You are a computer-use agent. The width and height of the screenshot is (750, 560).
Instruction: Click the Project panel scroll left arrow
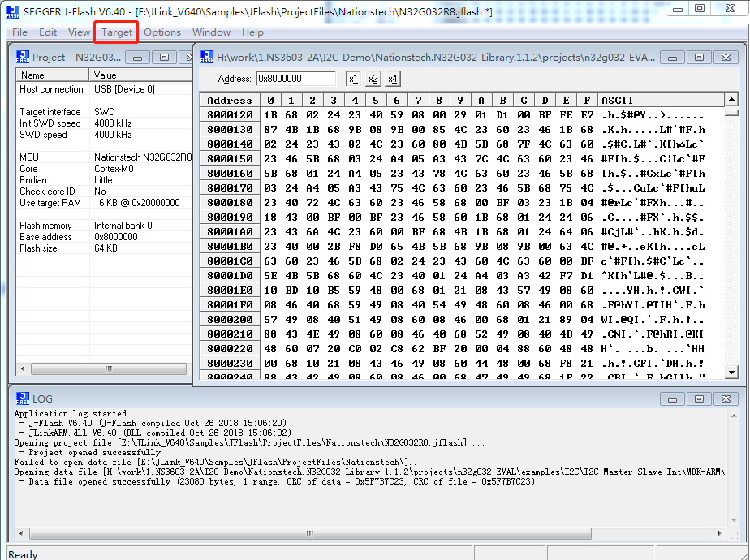click(x=23, y=368)
